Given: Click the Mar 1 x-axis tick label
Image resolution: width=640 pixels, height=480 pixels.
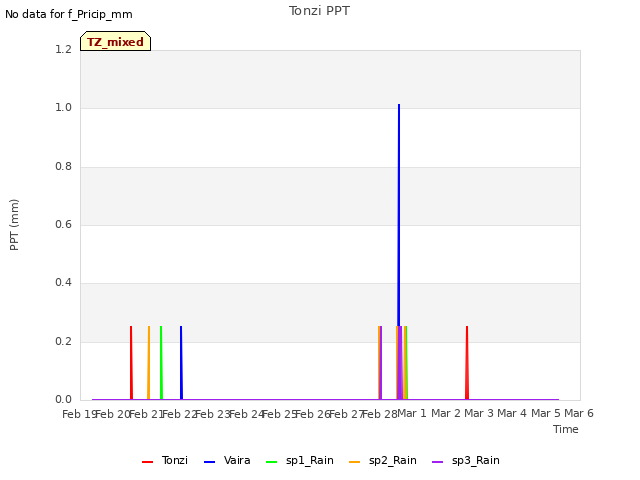Looking at the screenshot, I should (x=412, y=413).
